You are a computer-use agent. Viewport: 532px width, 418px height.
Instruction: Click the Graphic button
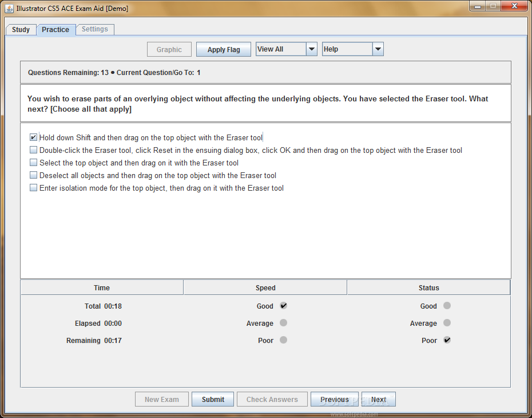click(x=169, y=50)
